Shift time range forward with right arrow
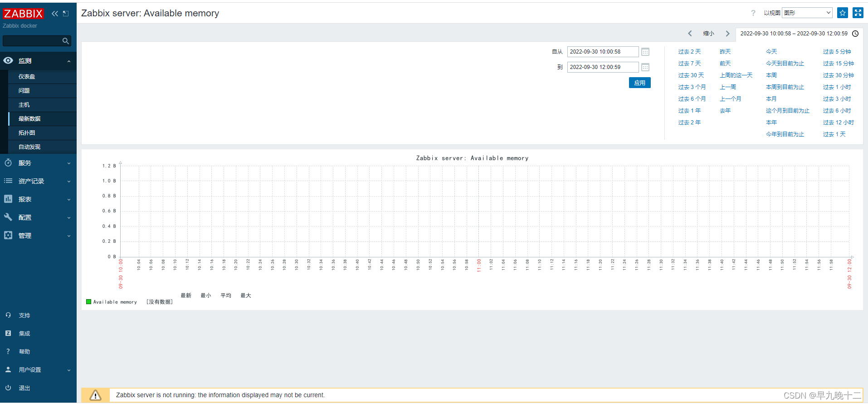 [x=727, y=34]
